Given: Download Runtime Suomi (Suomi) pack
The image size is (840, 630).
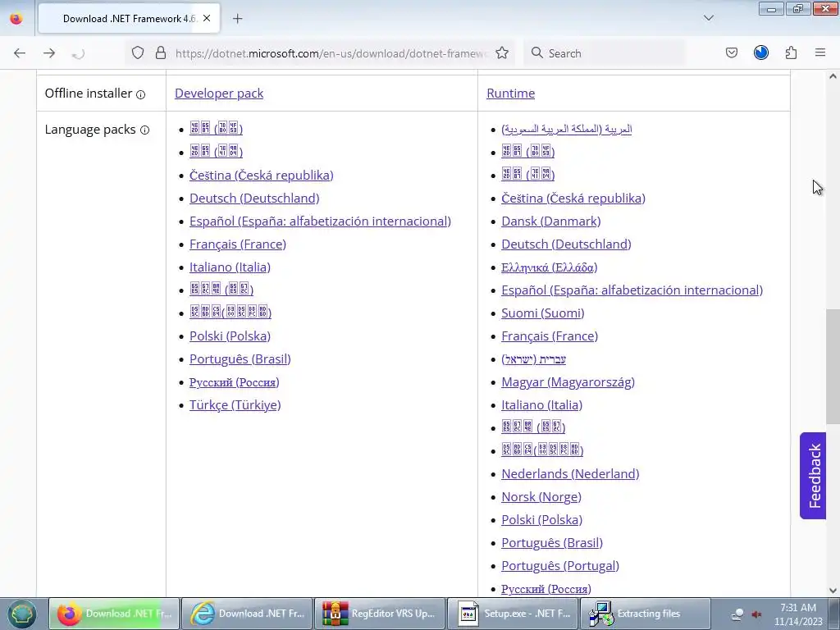Looking at the screenshot, I should point(543,313).
